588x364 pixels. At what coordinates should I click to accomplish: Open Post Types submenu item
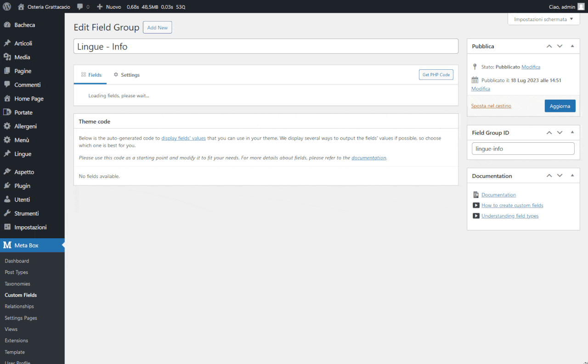(x=17, y=272)
